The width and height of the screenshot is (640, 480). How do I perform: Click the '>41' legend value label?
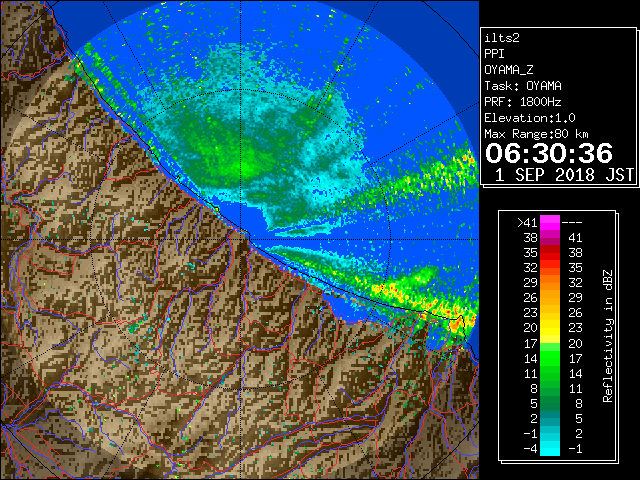(527, 223)
